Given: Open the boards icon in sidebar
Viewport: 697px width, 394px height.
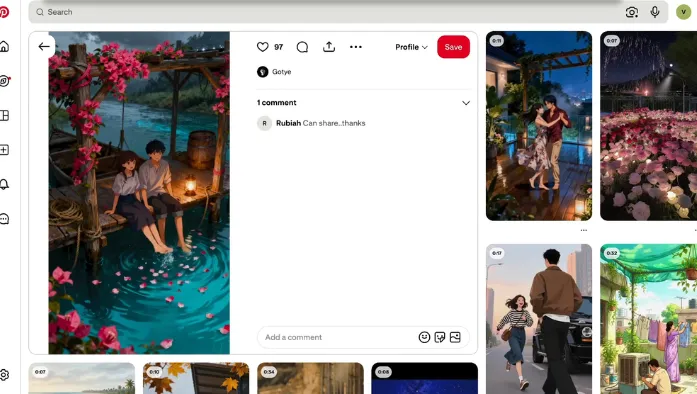Looking at the screenshot, I should point(4,116).
